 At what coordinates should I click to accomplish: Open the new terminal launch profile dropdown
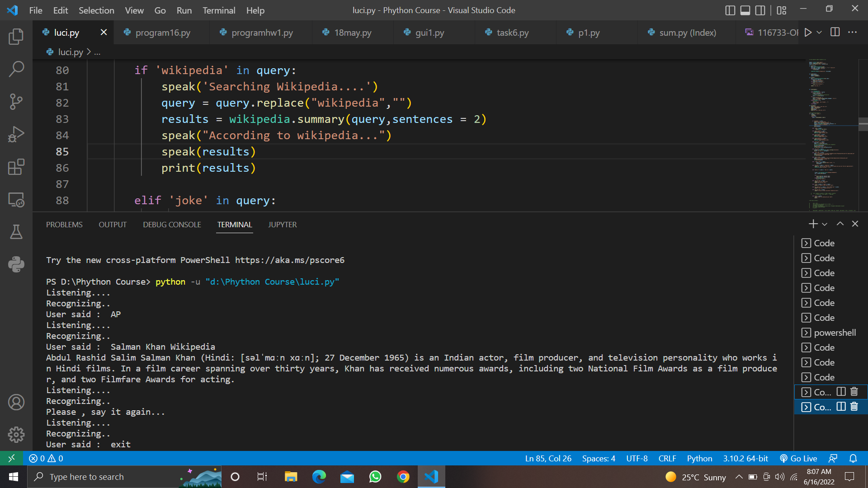825,224
